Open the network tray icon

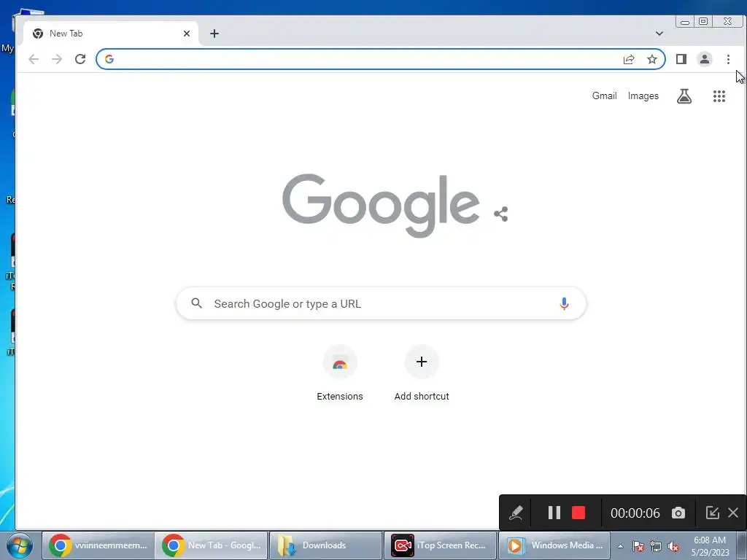point(656,546)
